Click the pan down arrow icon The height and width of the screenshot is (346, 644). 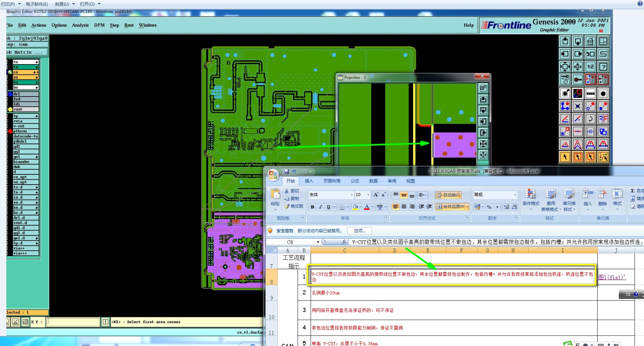(x=578, y=41)
